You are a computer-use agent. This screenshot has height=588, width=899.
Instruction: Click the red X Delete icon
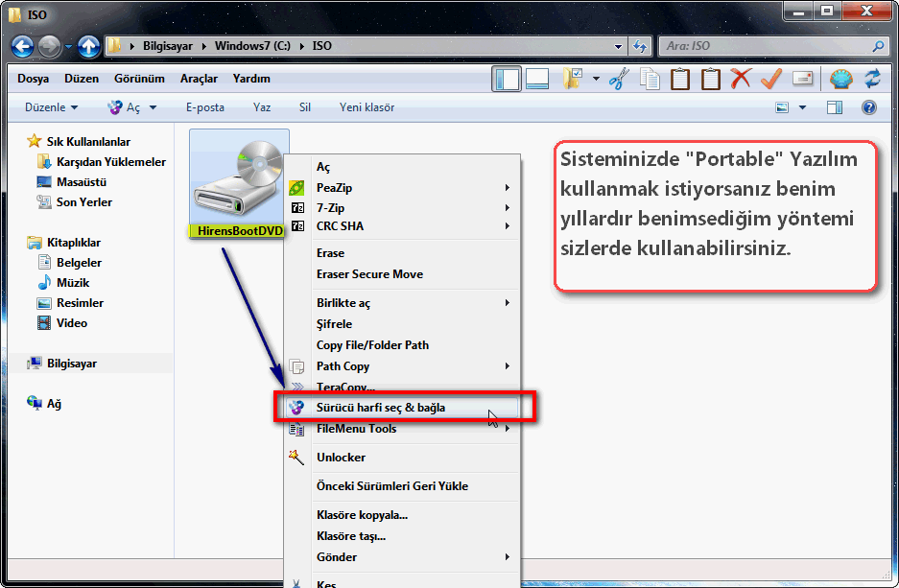[741, 79]
